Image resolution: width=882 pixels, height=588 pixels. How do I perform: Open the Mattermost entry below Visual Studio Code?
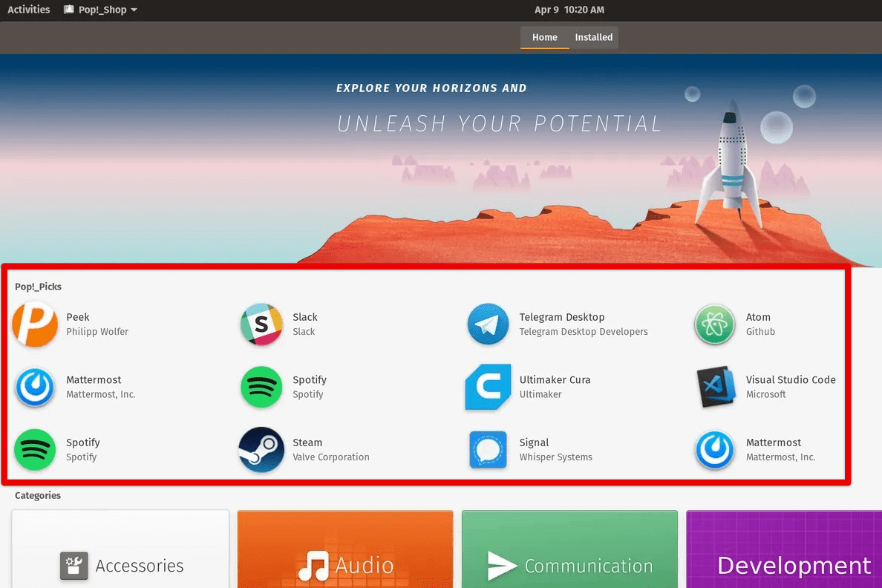coord(714,450)
